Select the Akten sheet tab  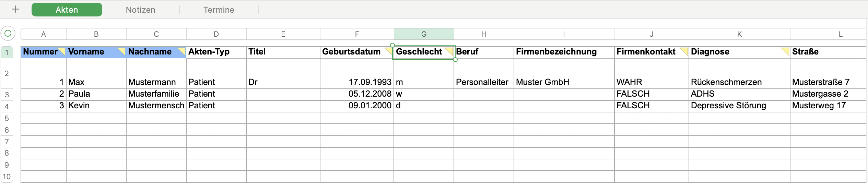67,10
